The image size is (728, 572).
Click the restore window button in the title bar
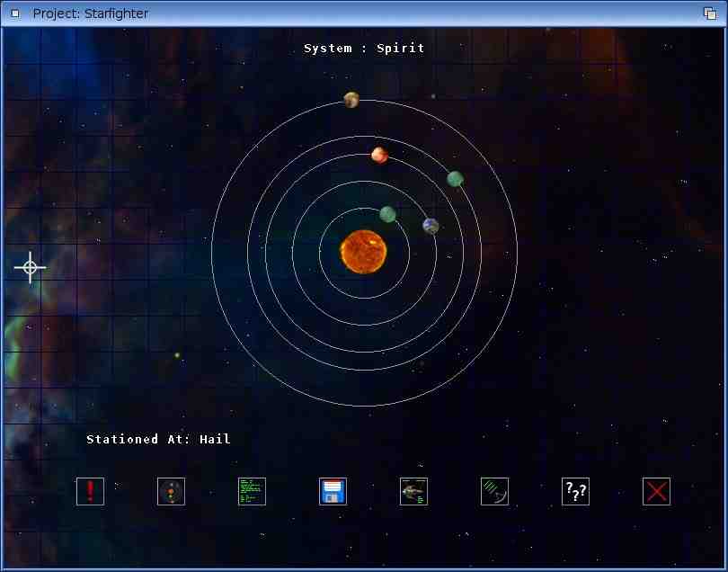point(710,13)
